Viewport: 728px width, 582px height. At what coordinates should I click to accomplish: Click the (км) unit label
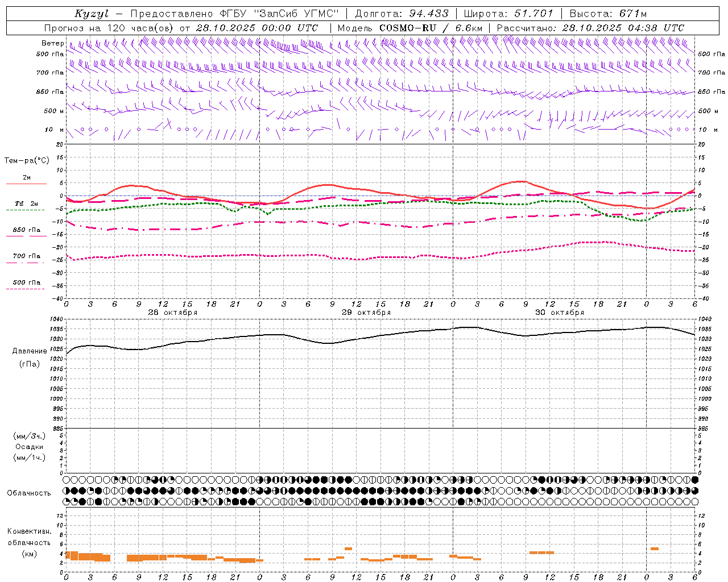[x=29, y=554]
